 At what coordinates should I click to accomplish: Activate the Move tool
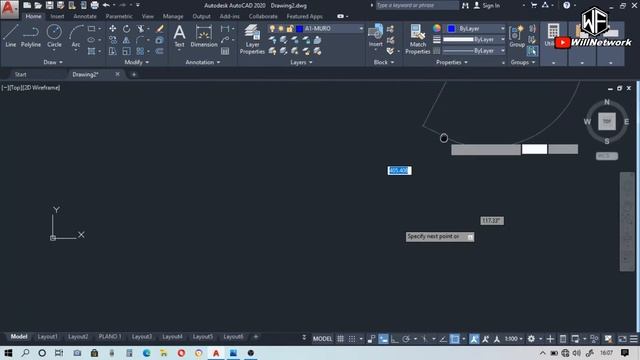click(112, 29)
